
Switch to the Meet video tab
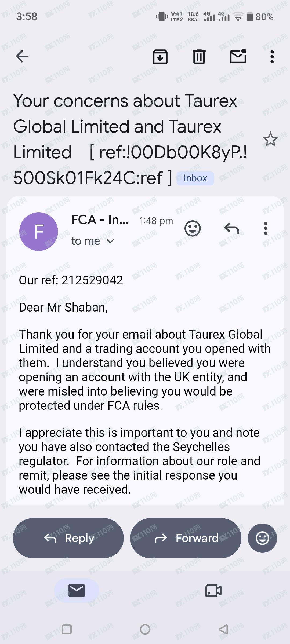(x=213, y=590)
